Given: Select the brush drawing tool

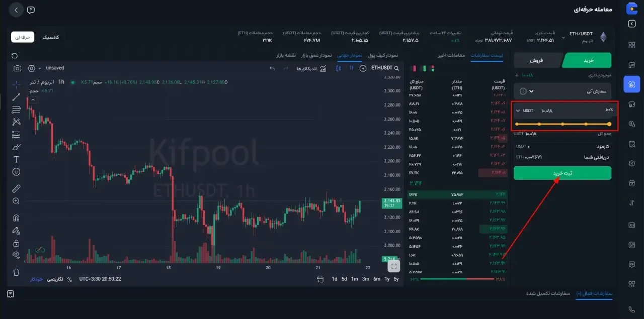Looking at the screenshot, I should click(16, 147).
